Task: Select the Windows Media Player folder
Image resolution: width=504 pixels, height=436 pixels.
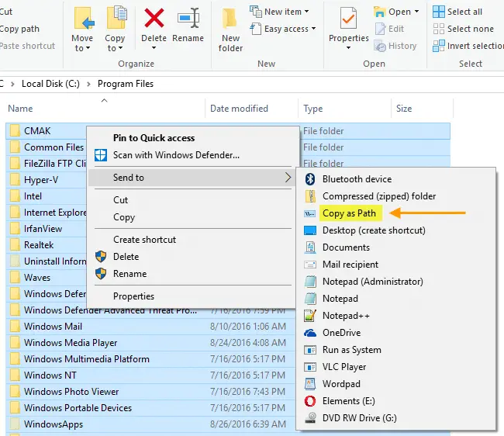Action: pyautogui.click(x=71, y=343)
